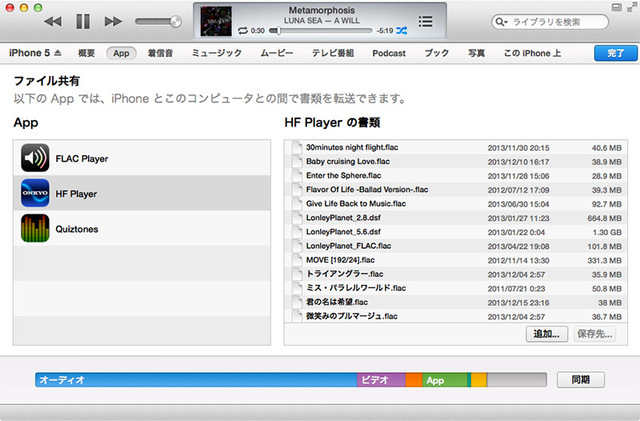Select the HF Player Onkyo icon
The height and width of the screenshot is (421, 640).
pyautogui.click(x=36, y=193)
